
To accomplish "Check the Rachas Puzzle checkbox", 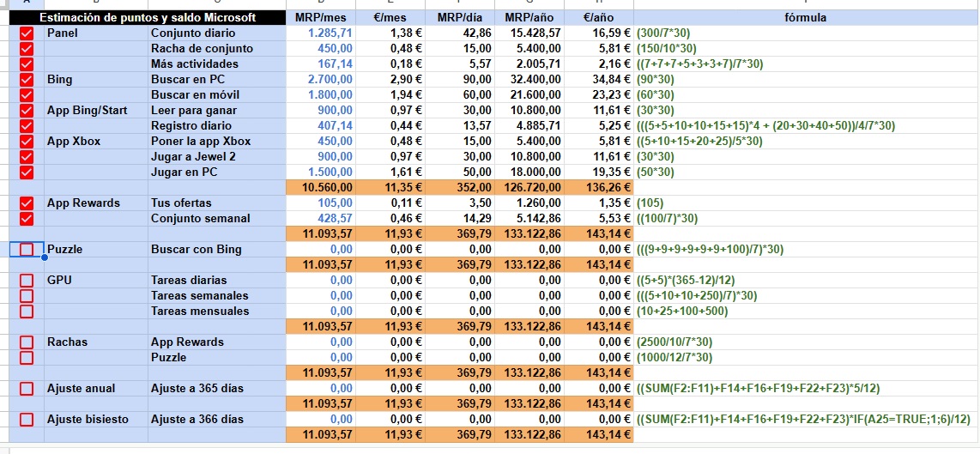I will click(x=27, y=357).
